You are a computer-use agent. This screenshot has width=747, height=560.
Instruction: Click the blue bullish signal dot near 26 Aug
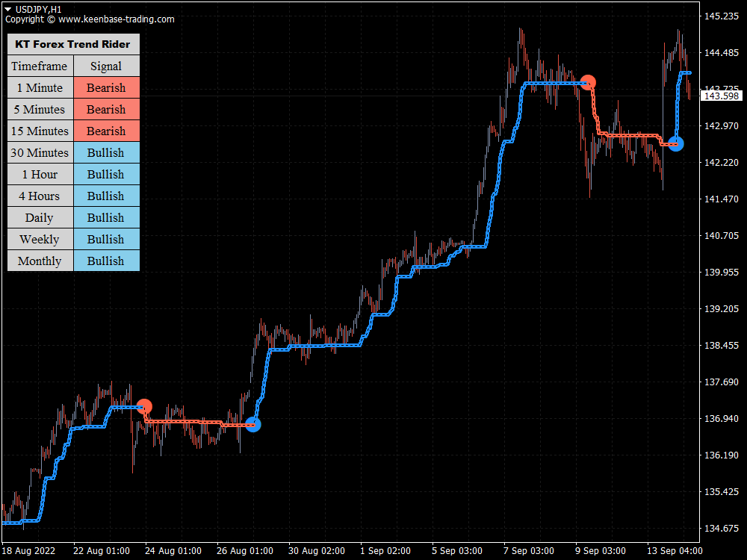point(253,424)
